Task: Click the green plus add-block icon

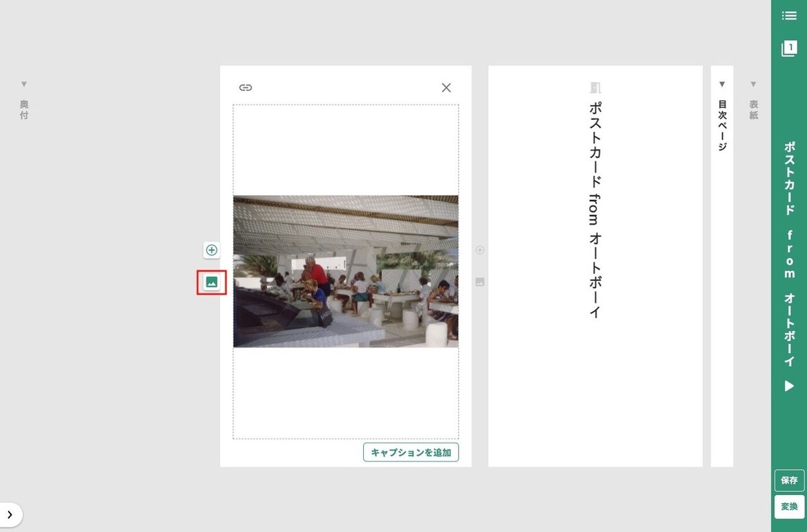Action: click(211, 250)
